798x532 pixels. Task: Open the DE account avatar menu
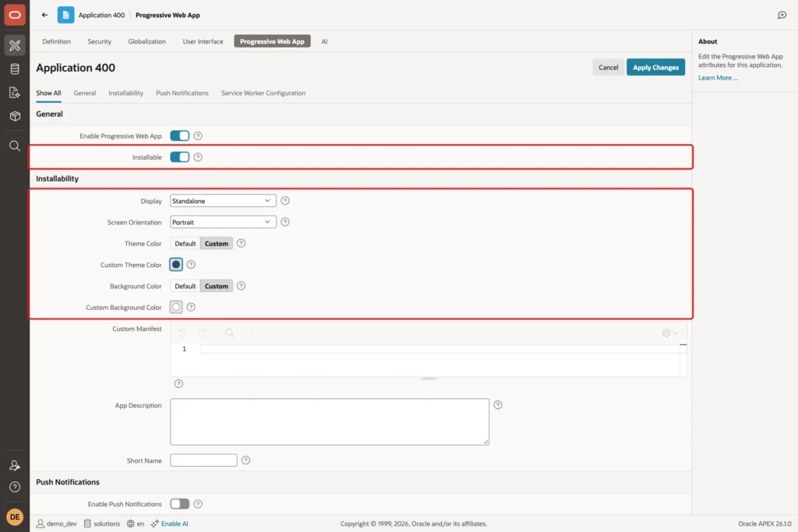(15, 516)
